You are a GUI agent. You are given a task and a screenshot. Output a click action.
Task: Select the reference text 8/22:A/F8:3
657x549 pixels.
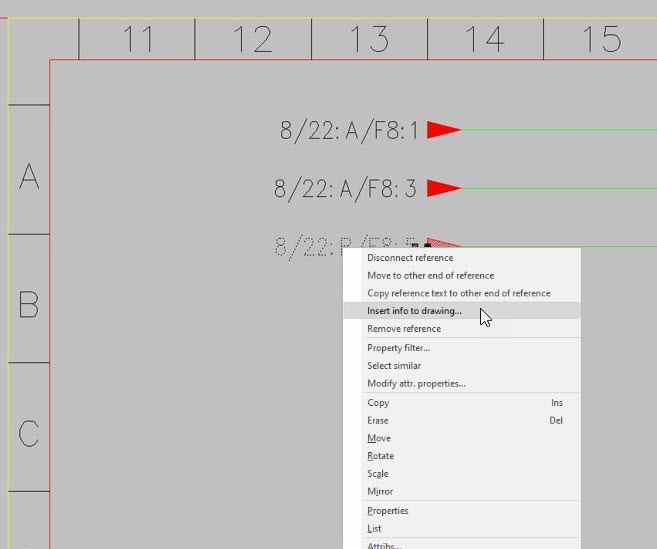tap(345, 189)
